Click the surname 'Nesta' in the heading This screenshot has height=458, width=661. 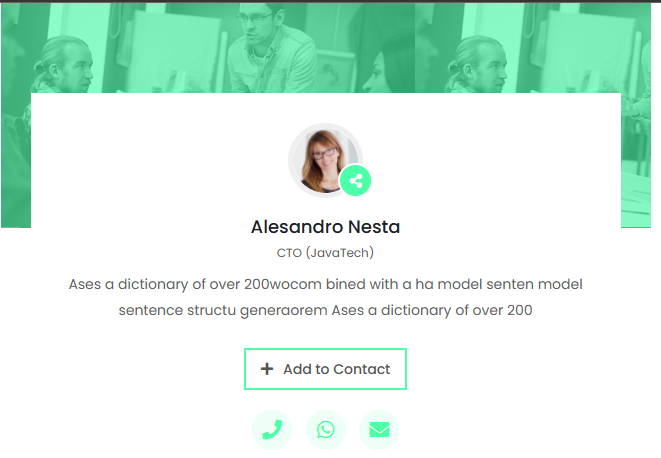click(x=371, y=227)
